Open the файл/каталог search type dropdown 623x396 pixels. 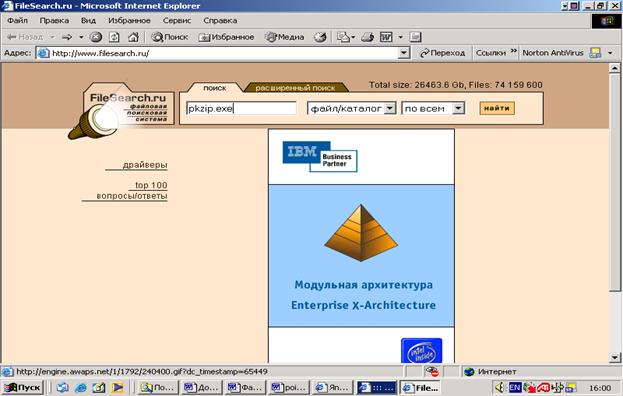pos(390,108)
